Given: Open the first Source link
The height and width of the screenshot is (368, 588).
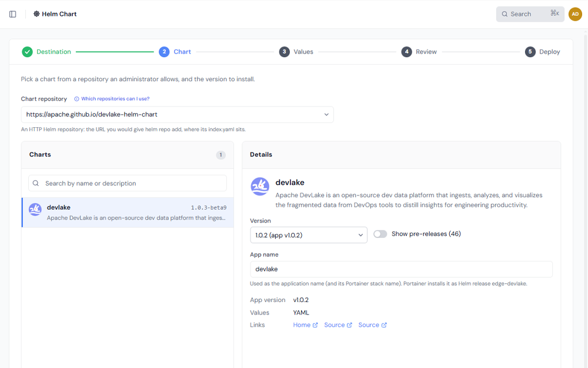Looking at the screenshot, I should [334, 325].
